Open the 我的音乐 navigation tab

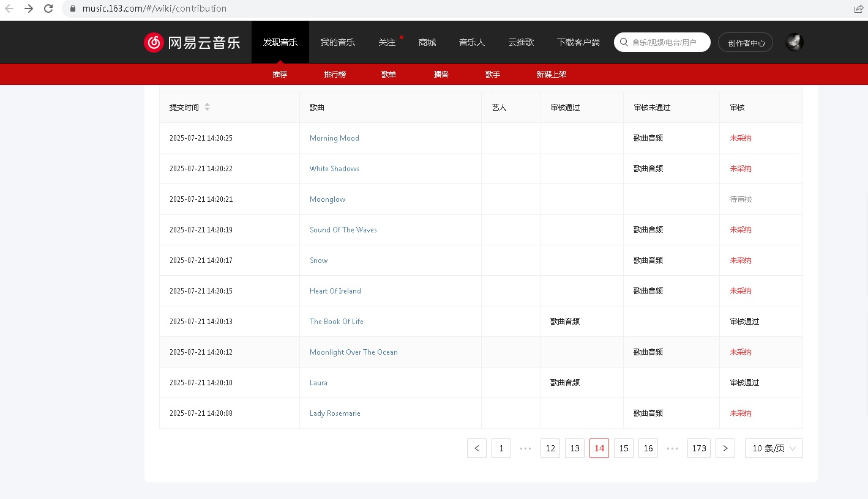[337, 42]
